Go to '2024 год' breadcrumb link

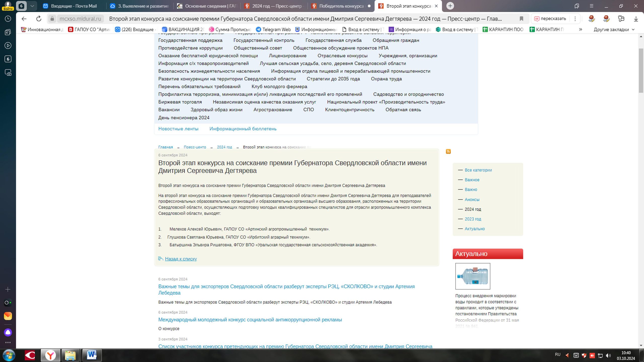pos(224,147)
